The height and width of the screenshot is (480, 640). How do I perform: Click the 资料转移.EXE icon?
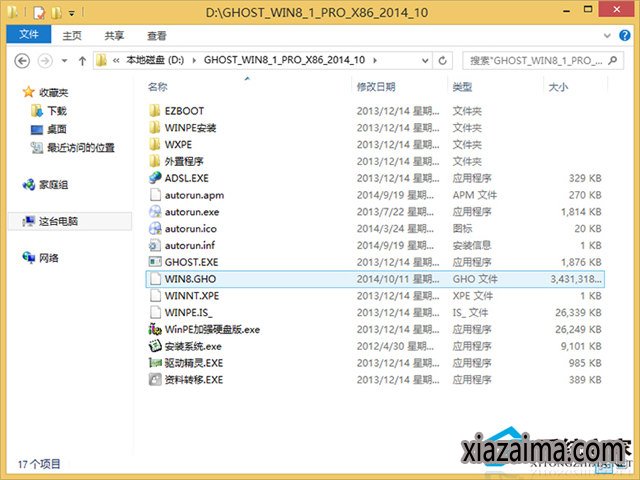pyautogui.click(x=155, y=380)
